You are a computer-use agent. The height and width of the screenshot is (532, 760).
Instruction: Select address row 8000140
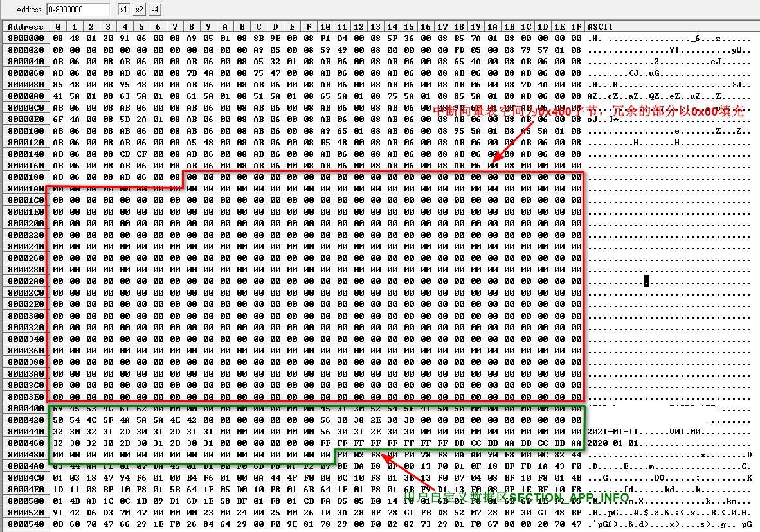coord(26,154)
